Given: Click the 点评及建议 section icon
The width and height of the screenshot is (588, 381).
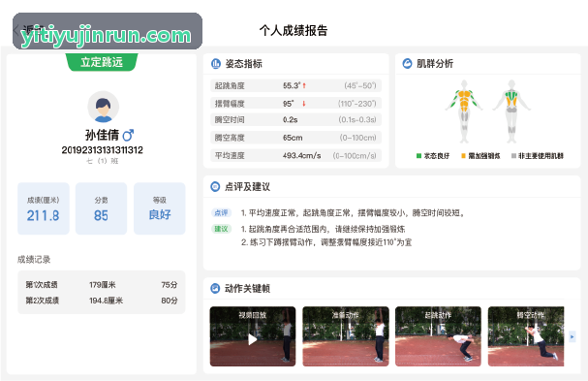Looking at the screenshot, I should tap(215, 186).
